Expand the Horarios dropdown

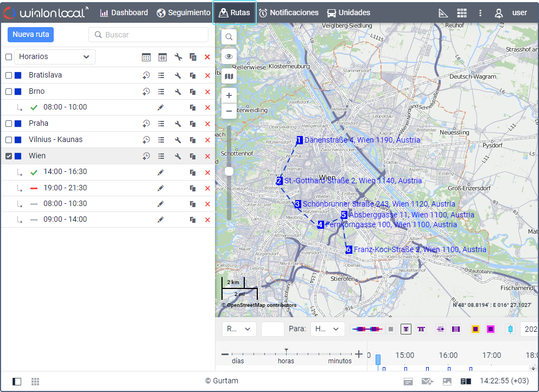55,57
